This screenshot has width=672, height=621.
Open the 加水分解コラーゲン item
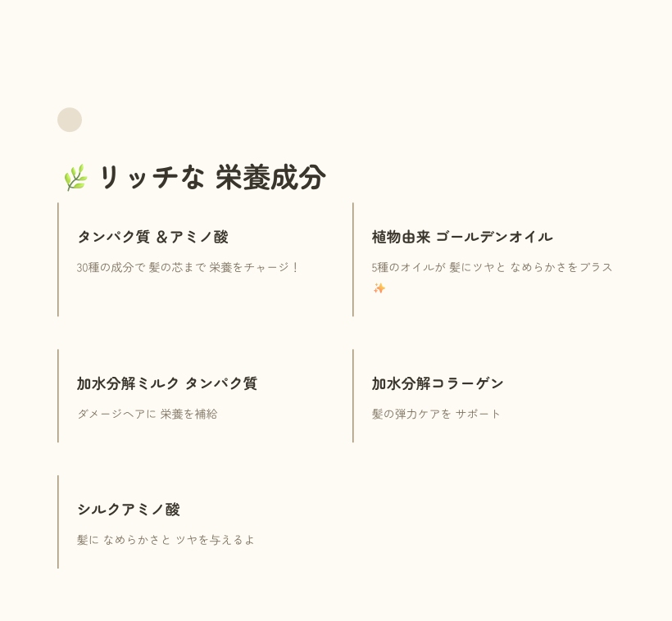tap(438, 383)
